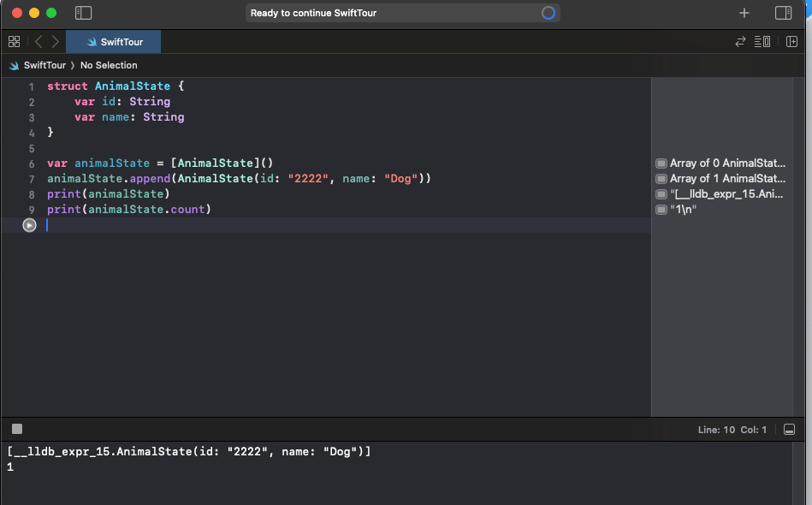Go forward with the right chevron
This screenshot has width=812, height=505.
point(56,42)
